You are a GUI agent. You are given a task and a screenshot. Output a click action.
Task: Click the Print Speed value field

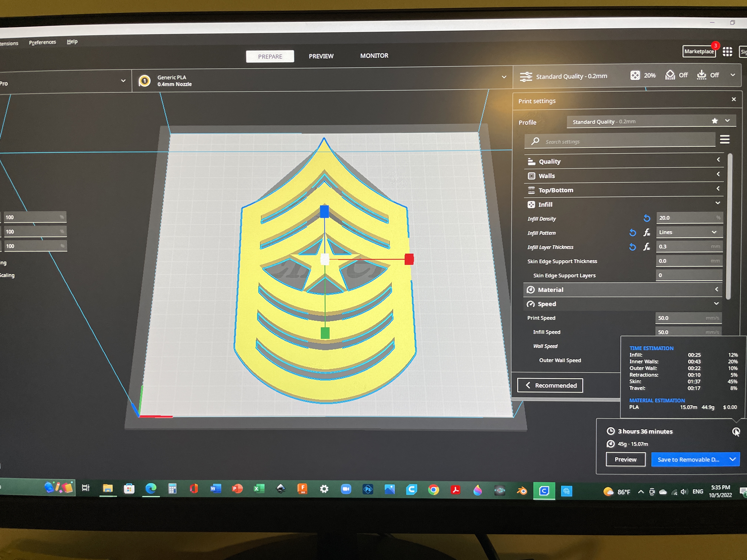[x=688, y=318]
